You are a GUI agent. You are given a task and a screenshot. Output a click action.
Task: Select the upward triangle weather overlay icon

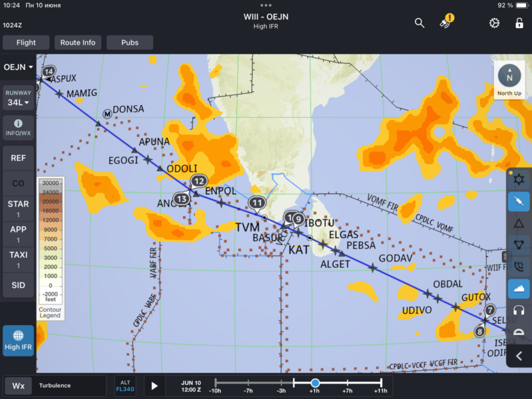click(x=518, y=222)
